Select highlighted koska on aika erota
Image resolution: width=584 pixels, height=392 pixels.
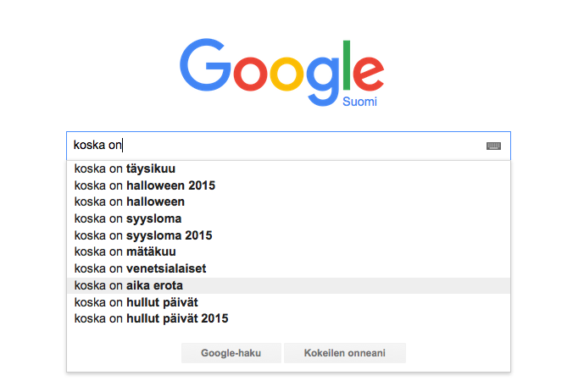pyautogui.click(x=288, y=285)
